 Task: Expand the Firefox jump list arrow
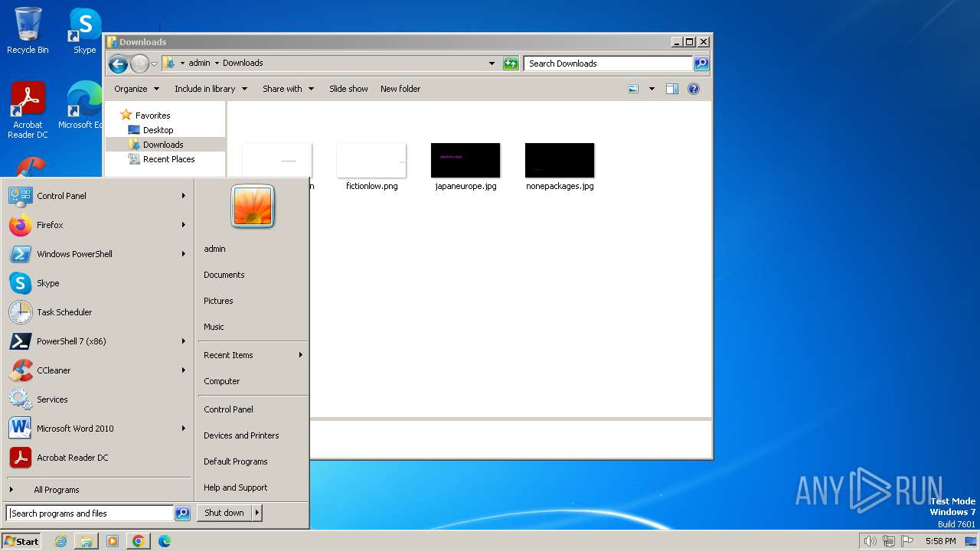[x=184, y=225]
